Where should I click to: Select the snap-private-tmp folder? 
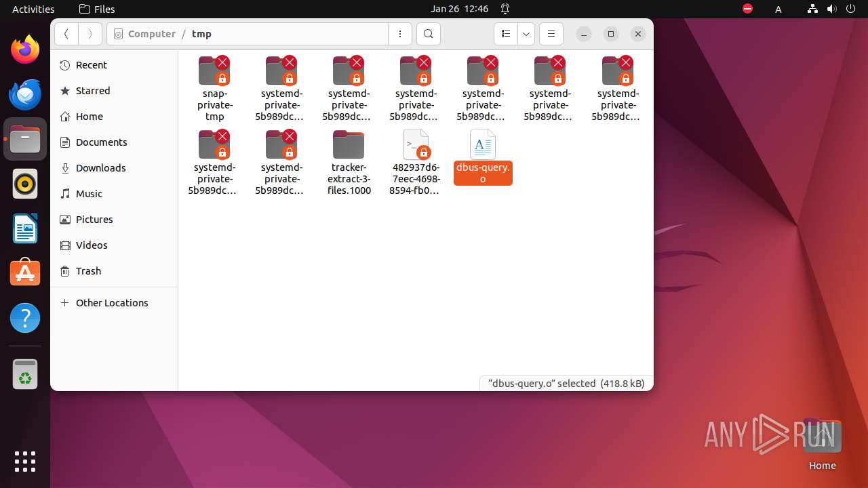(214, 88)
